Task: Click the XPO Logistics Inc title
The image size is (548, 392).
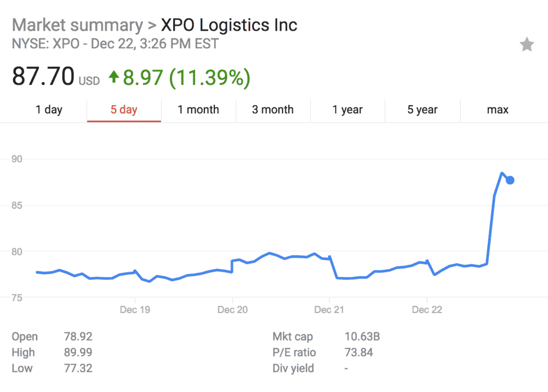Action: pyautogui.click(x=229, y=26)
